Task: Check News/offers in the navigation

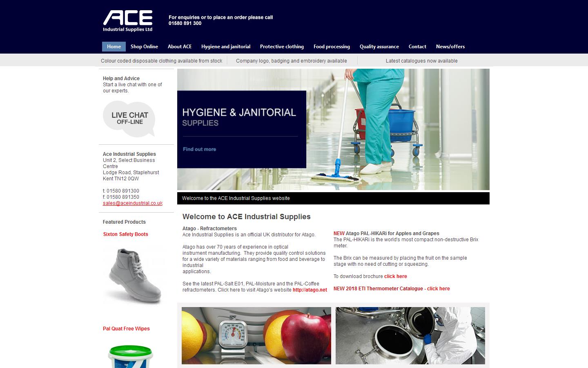Action: point(450,46)
